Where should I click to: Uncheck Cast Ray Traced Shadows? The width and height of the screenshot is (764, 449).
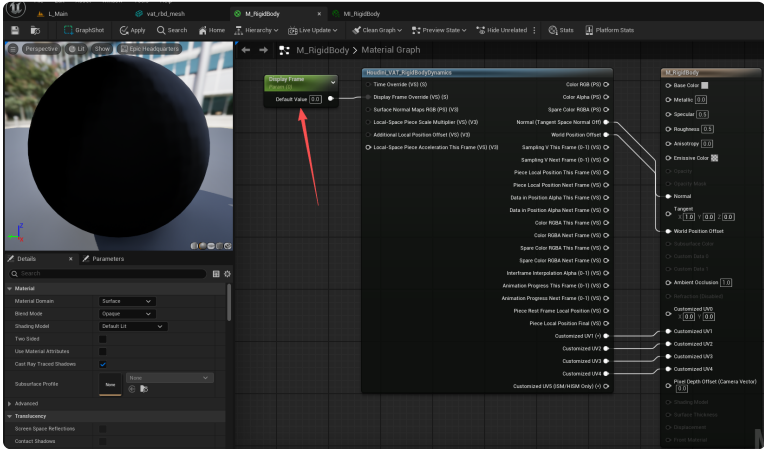pyautogui.click(x=103, y=364)
